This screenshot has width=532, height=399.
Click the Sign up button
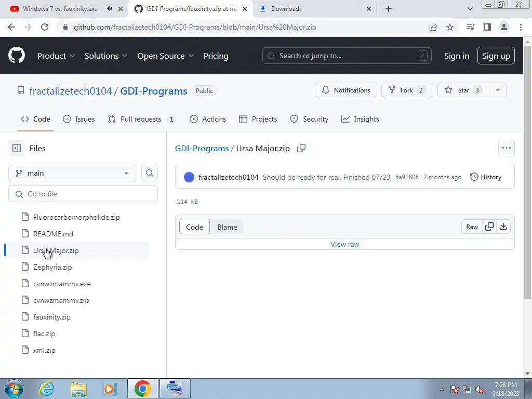[496, 56]
